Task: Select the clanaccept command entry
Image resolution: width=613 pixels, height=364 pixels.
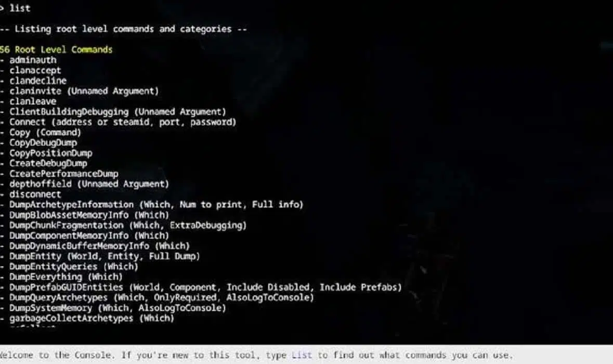Action: tap(35, 70)
